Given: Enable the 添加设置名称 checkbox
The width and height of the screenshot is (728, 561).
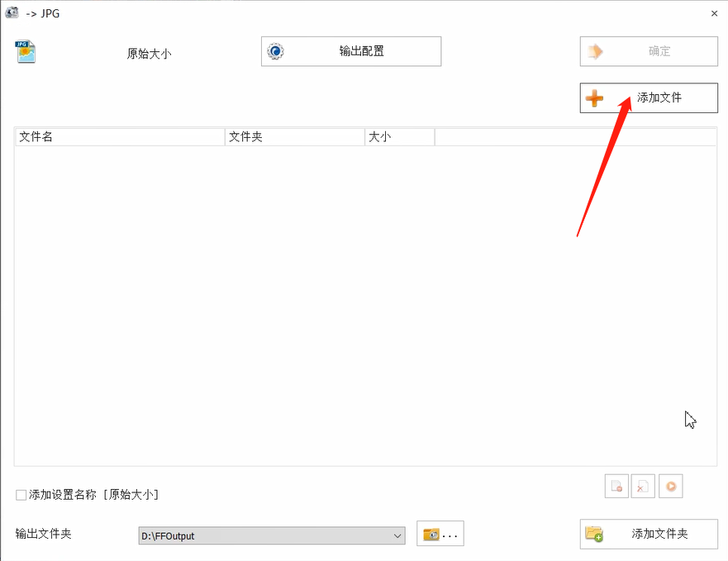Looking at the screenshot, I should tap(20, 494).
